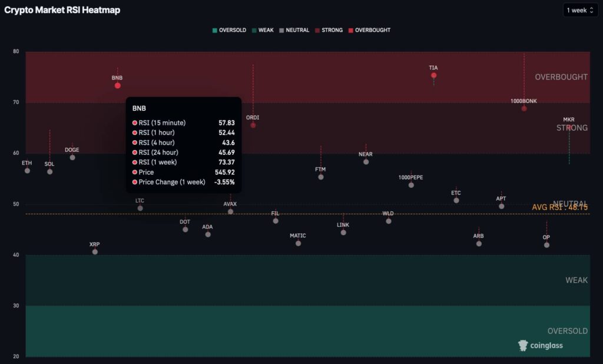Select the OP data point
The width and height of the screenshot is (603, 364).
pyautogui.click(x=547, y=244)
